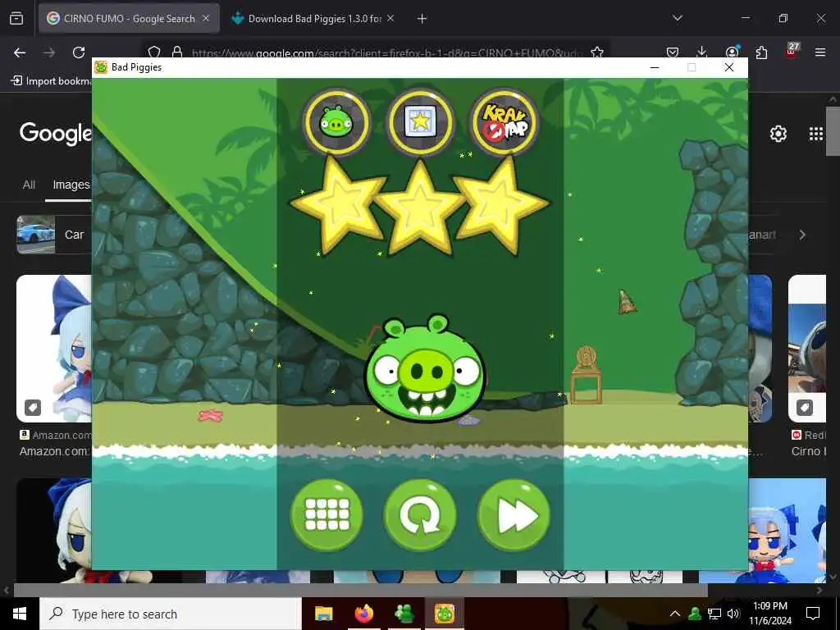
Task: Open the Windows Start menu
Action: (x=20, y=614)
